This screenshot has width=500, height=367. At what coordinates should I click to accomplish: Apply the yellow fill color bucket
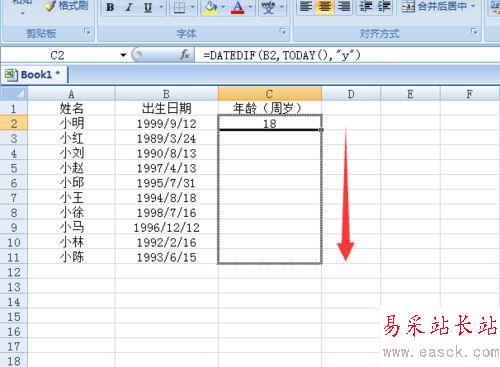coord(211,7)
